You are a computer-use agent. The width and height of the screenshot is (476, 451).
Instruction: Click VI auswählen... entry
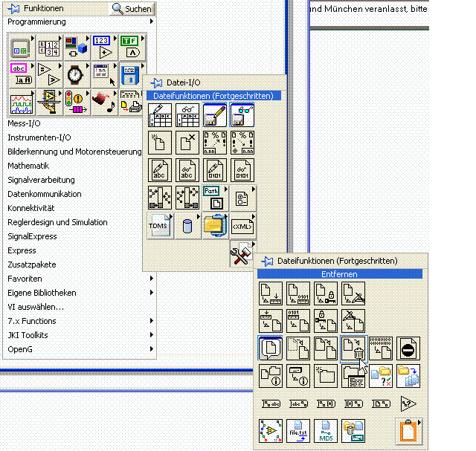(x=36, y=307)
